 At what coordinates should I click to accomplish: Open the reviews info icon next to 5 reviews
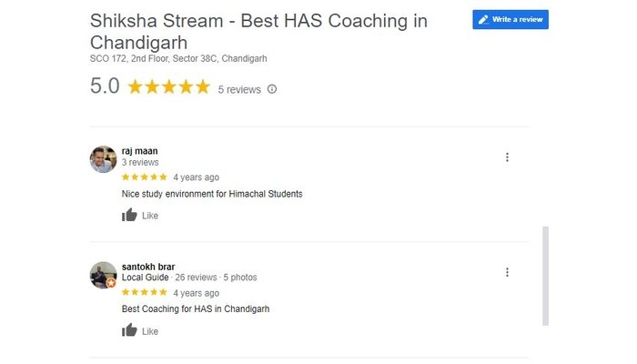(x=272, y=89)
